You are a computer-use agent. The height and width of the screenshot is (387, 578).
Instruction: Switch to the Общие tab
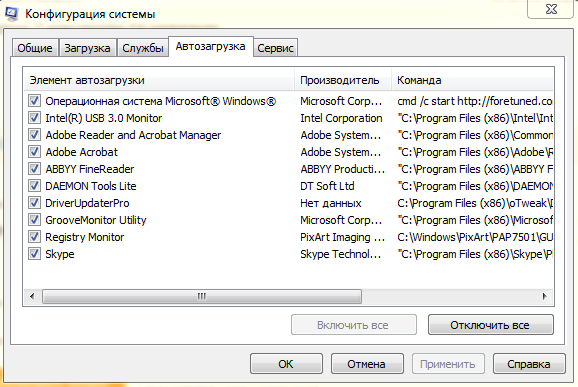(35, 48)
